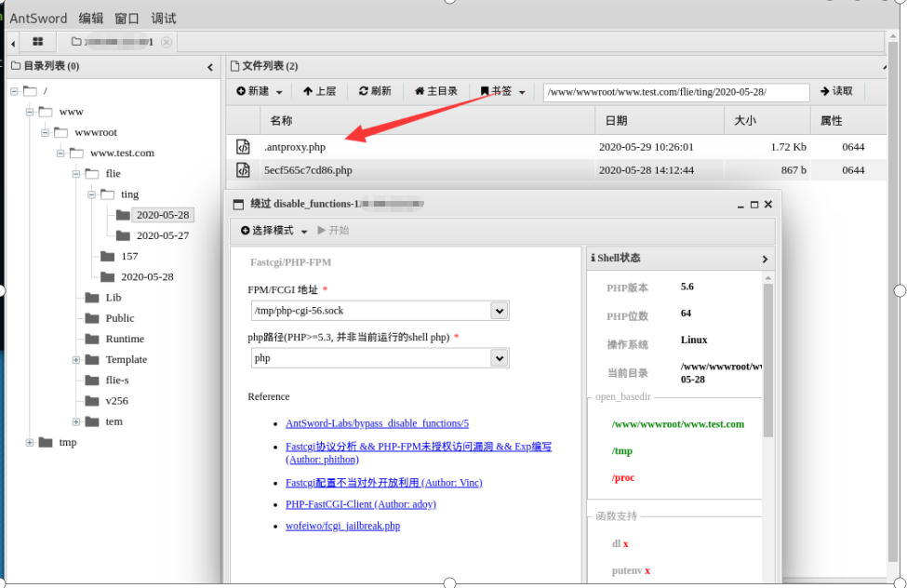Open the 窗口 menu
Image resolution: width=907 pixels, height=588 pixels.
[x=125, y=18]
